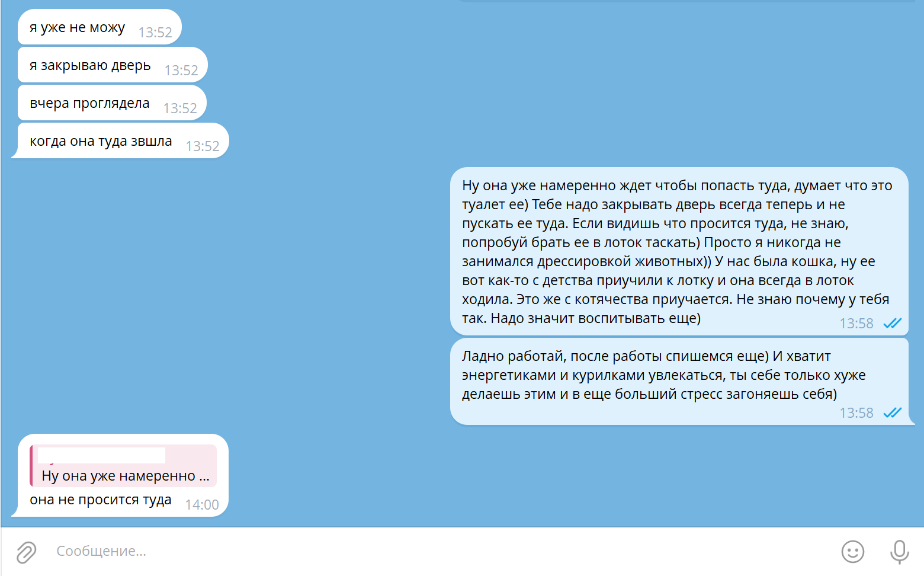Click the paperclip attach file icon
Screen dimensions: 924x576
click(26, 552)
